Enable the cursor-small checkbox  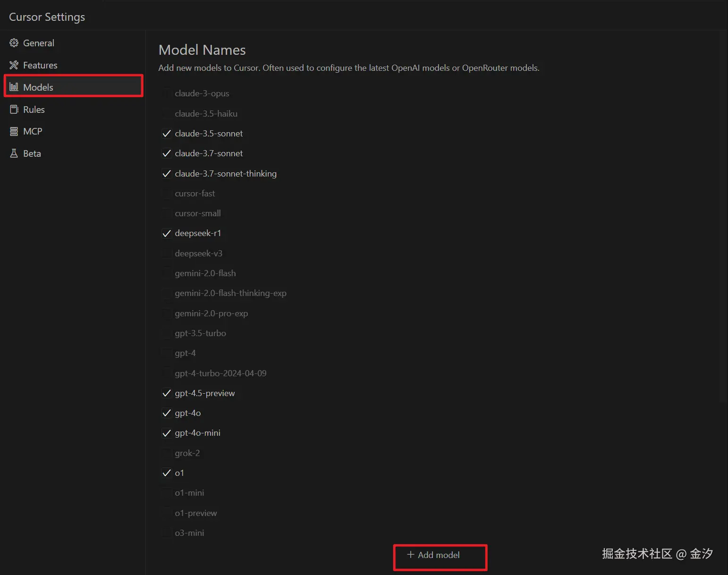tap(167, 213)
